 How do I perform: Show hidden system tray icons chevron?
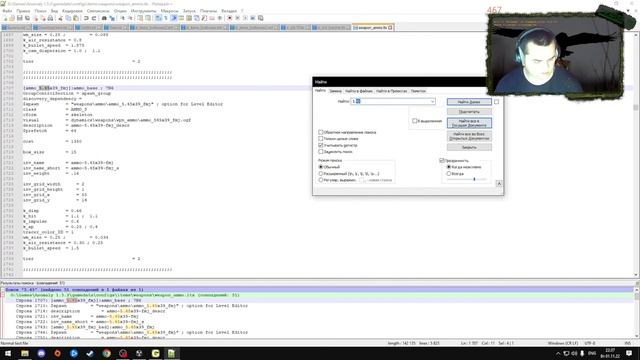pos(558,353)
